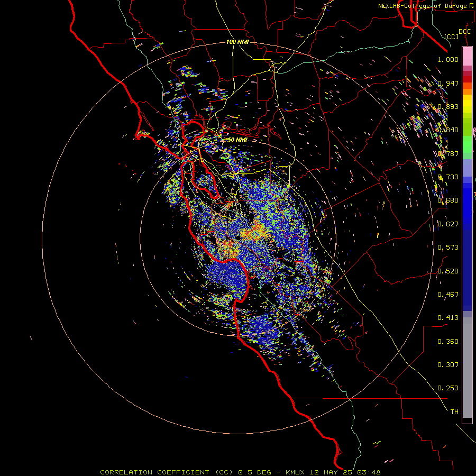
Task: Pick the pink swatch at the legend top
Action: tap(467, 56)
